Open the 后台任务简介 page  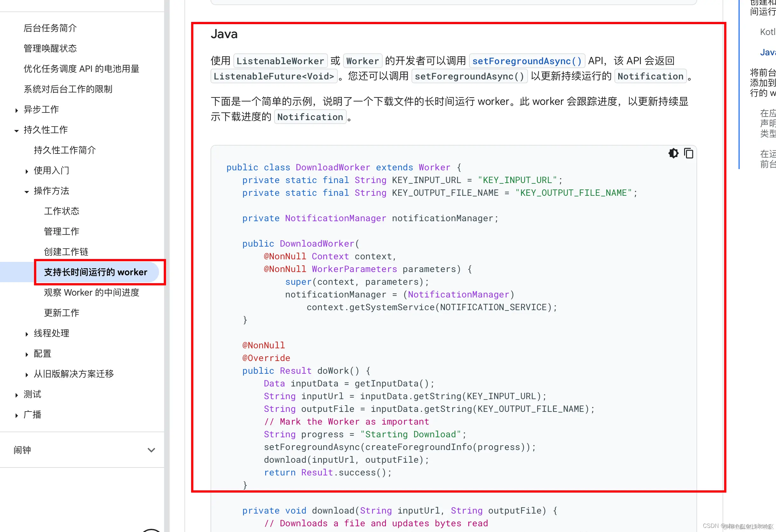pyautogui.click(x=50, y=28)
